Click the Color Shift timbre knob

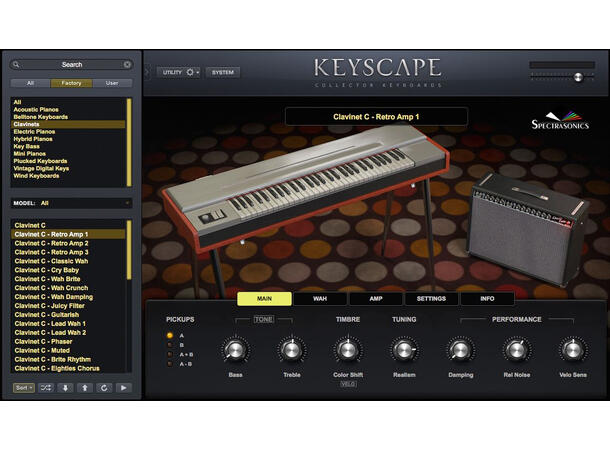tap(348, 350)
